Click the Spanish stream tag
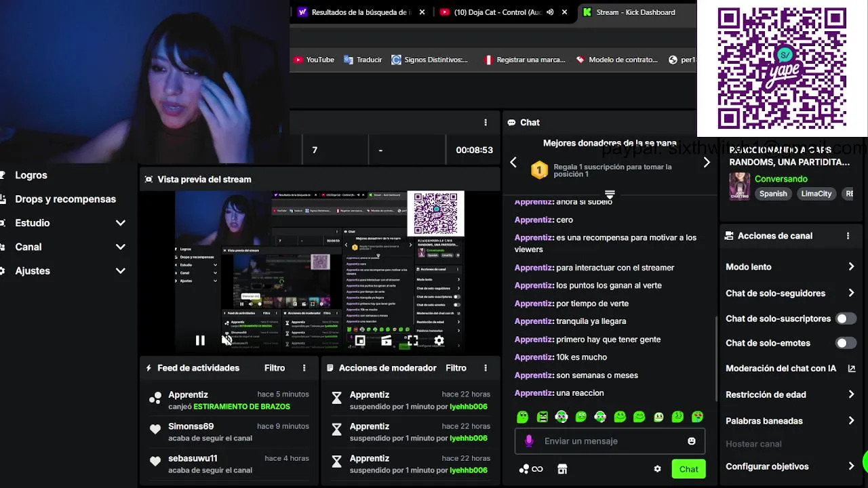Screen dimensions: 868x488 click(773, 194)
